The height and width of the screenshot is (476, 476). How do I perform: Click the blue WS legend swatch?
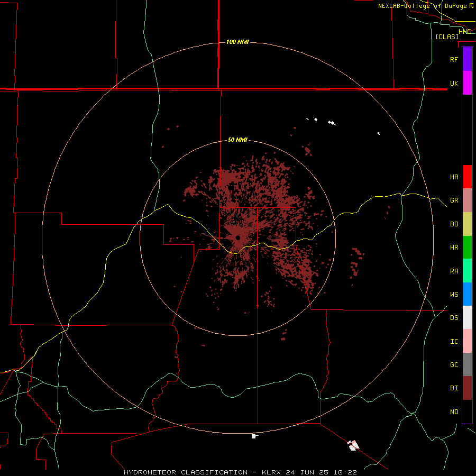[x=467, y=294]
